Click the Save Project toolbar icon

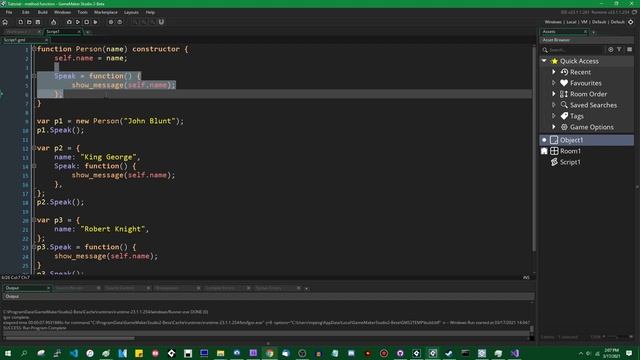pos(38,22)
